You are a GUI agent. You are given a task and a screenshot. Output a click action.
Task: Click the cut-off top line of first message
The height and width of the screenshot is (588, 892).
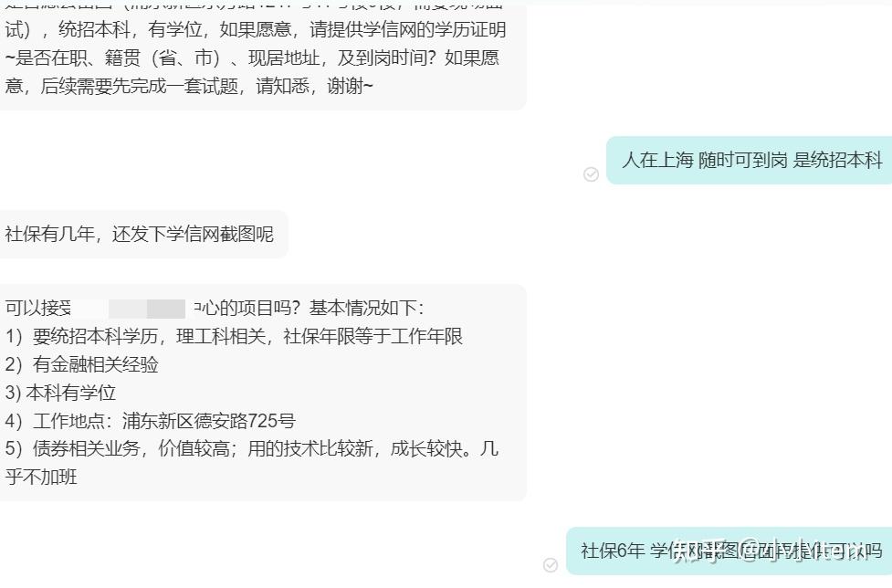click(x=254, y=5)
